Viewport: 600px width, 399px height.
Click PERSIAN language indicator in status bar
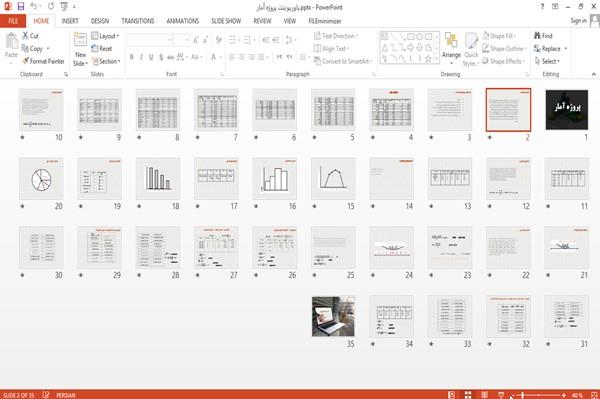[66, 395]
